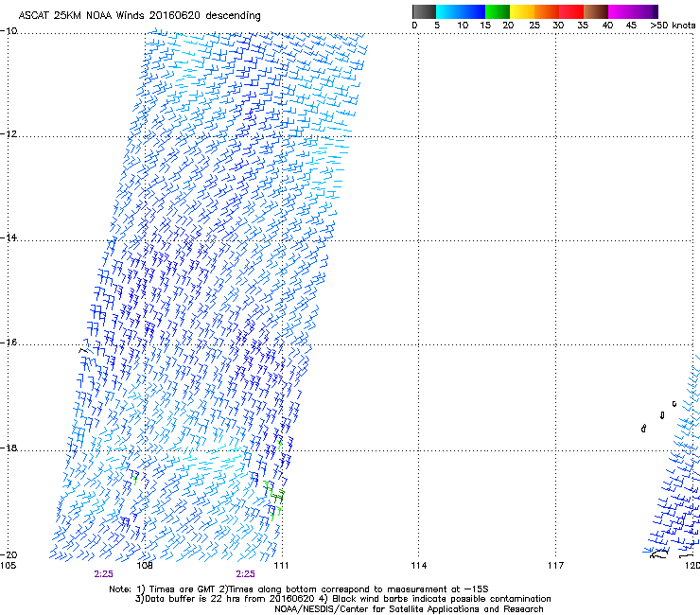Select the green 15-20 knot color segment
700x615 pixels.
(498, 11)
